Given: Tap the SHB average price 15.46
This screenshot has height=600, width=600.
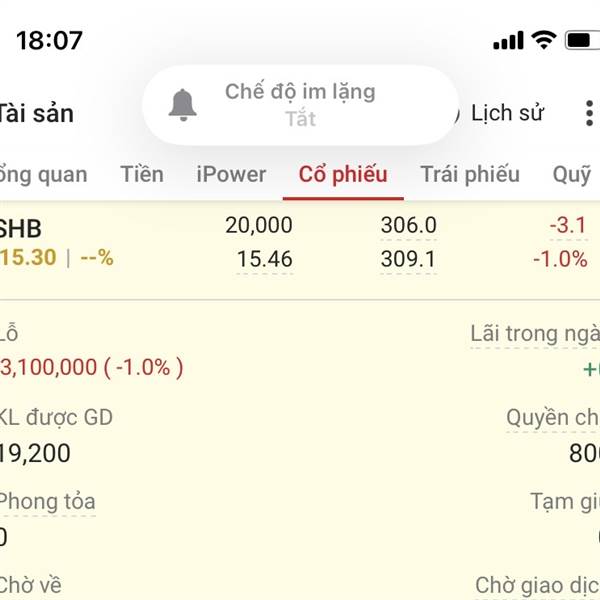Looking at the screenshot, I should [x=264, y=260].
